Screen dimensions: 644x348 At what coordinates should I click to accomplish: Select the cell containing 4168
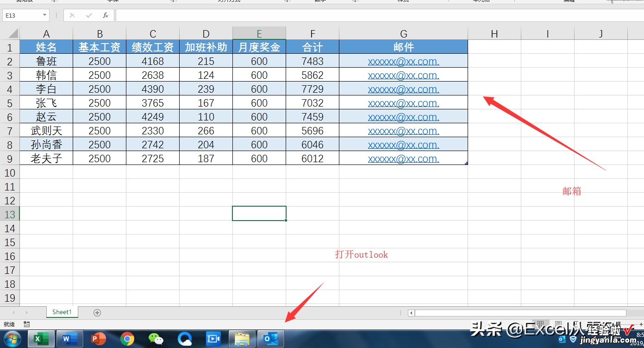point(153,61)
